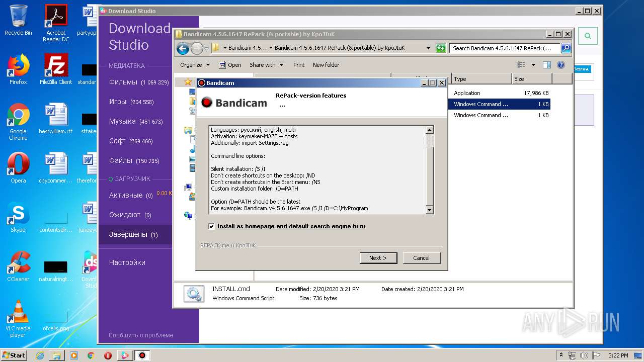Open Skype desktop shortcut
644x362 pixels.
tap(18, 217)
